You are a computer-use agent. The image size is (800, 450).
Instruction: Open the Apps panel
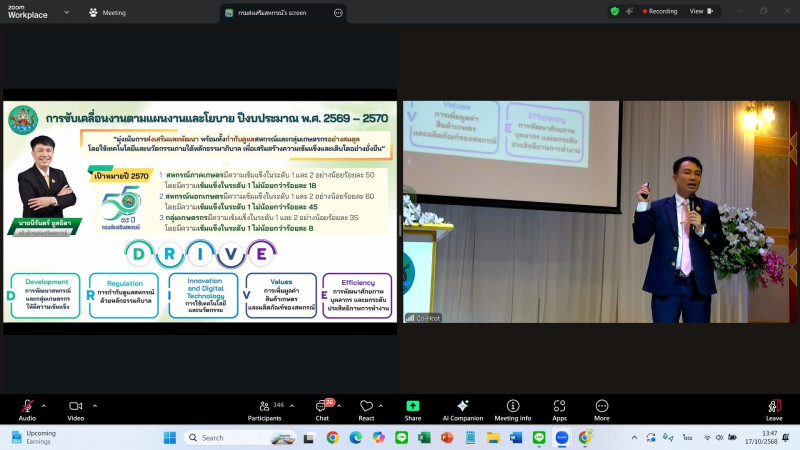click(x=559, y=408)
